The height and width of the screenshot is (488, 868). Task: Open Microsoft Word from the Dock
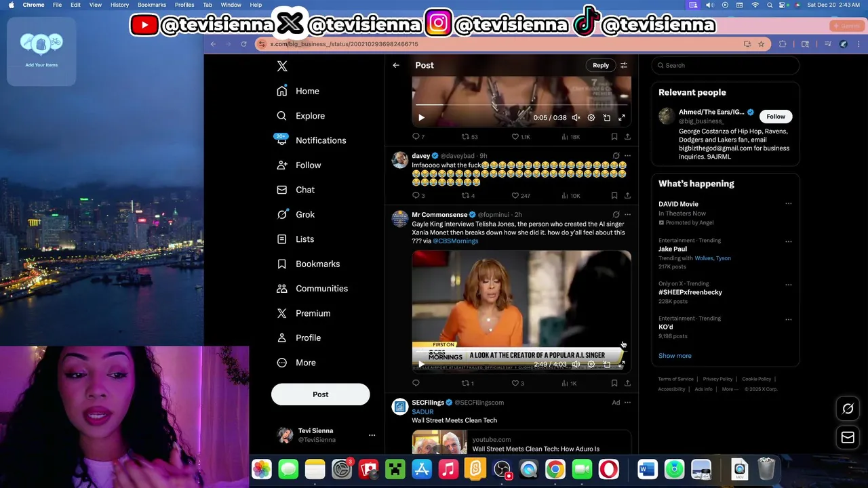click(x=647, y=469)
